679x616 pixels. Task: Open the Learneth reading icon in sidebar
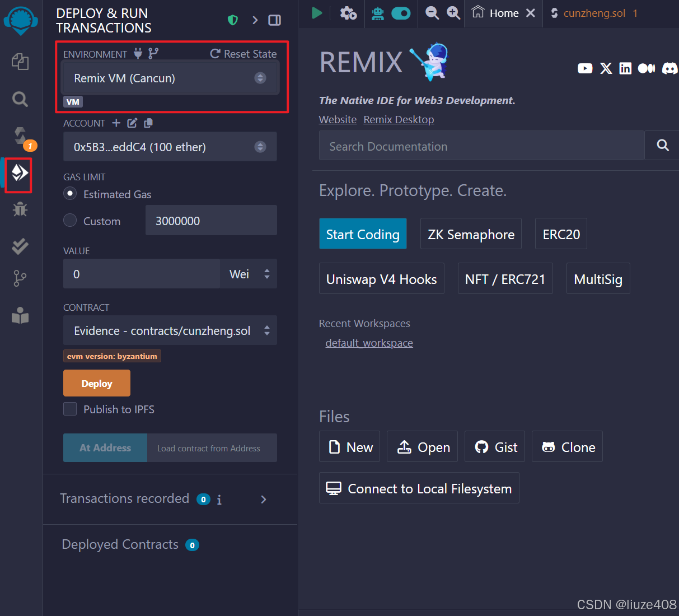tap(20, 316)
